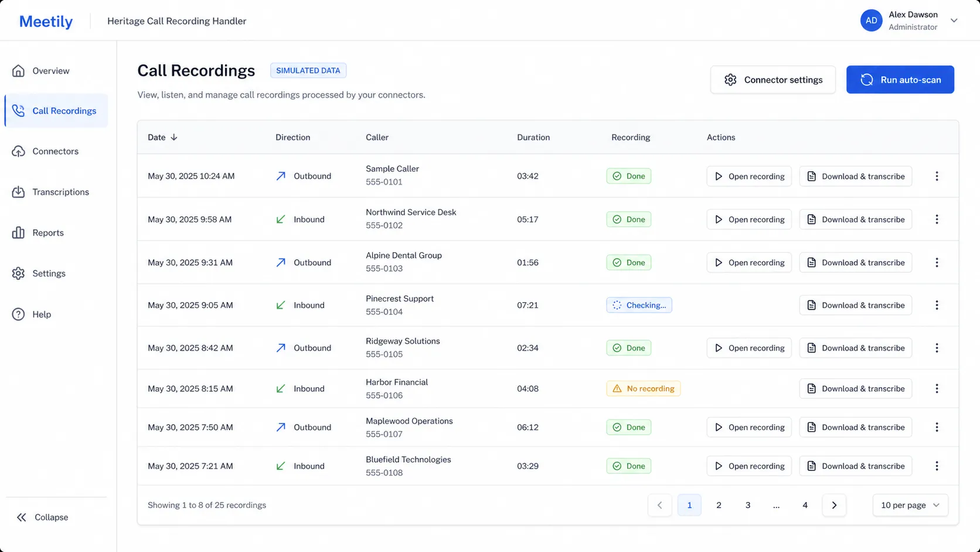Click the Heritage Call Recording Handler title
The image size is (980, 552).
pos(176,21)
